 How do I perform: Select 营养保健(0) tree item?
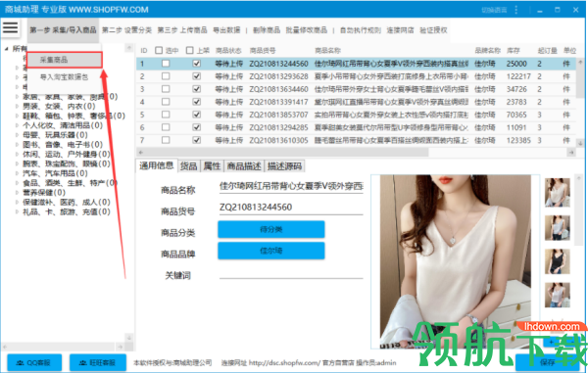44,193
